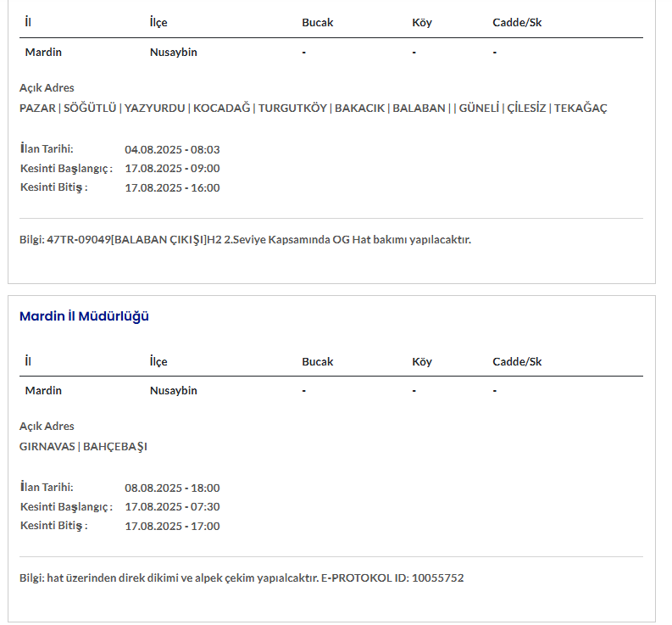The height and width of the screenshot is (625, 672).
Task: Click outage end time 17.08.2025 - 17:00
Action: [172, 526]
